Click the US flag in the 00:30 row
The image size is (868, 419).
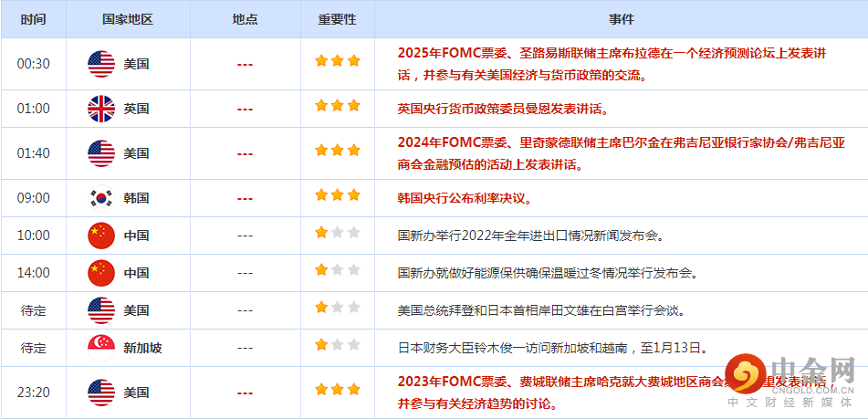(101, 64)
